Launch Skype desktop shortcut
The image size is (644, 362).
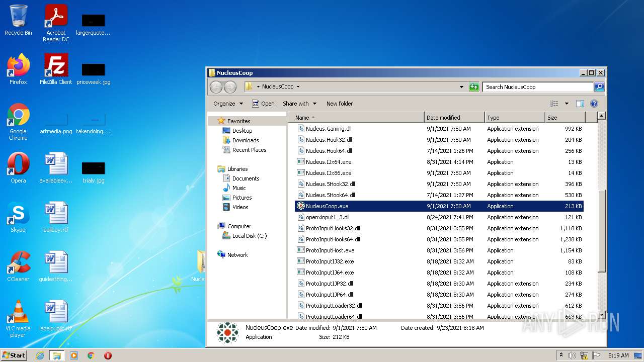[18, 217]
